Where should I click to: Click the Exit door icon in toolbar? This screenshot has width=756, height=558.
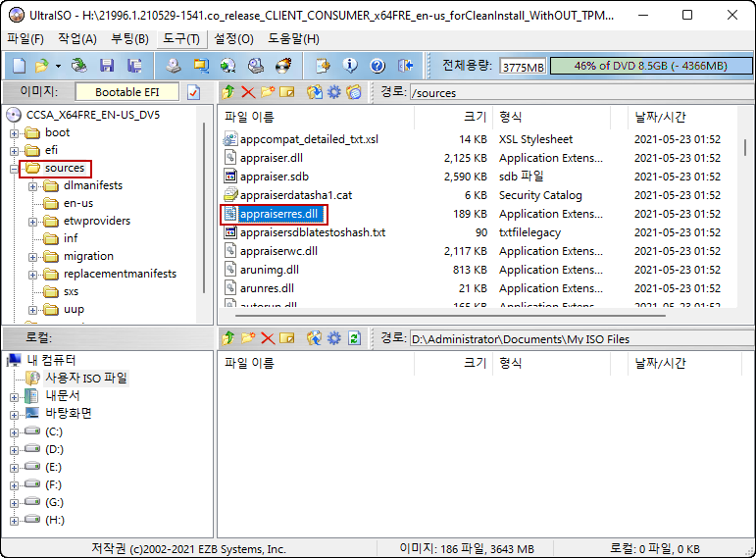coord(406,66)
